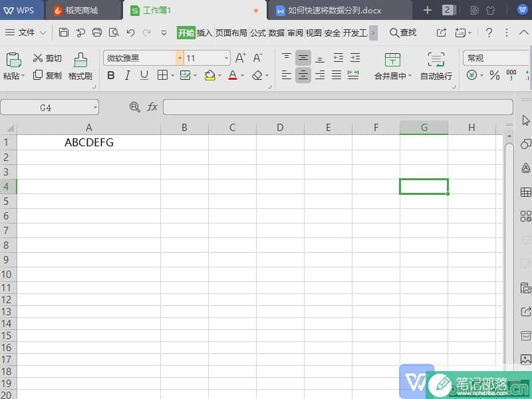The height and width of the screenshot is (399, 532).
Task: Redo the last action
Action: (146, 33)
